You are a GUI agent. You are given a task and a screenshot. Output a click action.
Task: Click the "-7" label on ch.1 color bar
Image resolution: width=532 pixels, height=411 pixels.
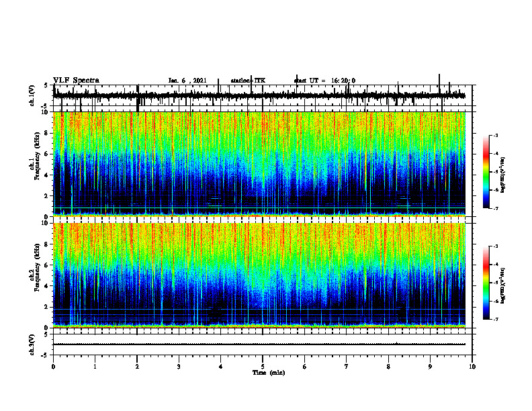point(496,208)
